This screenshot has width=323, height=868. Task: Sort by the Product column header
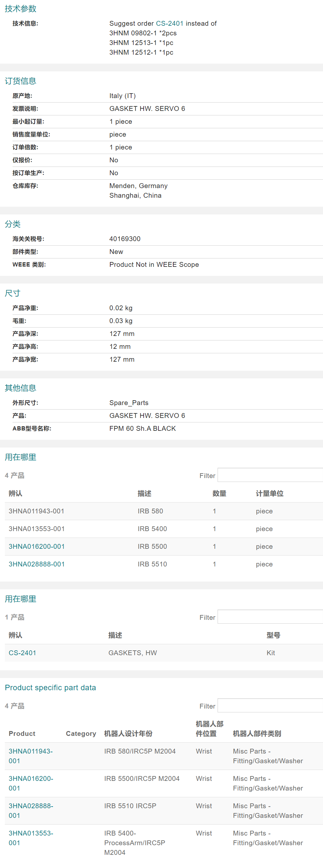[x=22, y=733]
